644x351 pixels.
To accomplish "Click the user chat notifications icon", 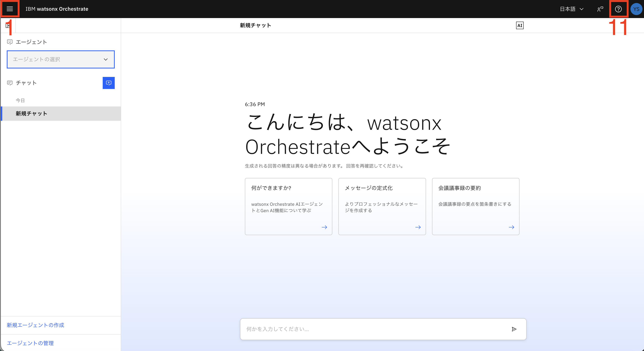I will pyautogui.click(x=600, y=9).
